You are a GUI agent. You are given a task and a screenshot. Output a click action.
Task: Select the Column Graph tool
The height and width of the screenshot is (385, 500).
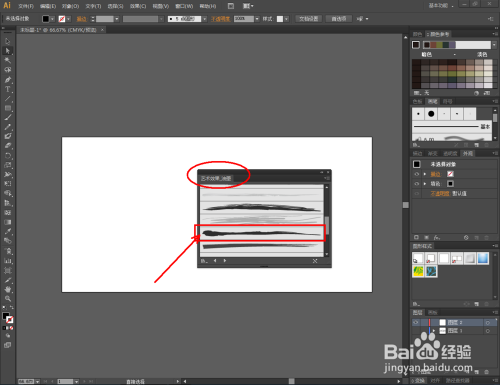coord(7,261)
